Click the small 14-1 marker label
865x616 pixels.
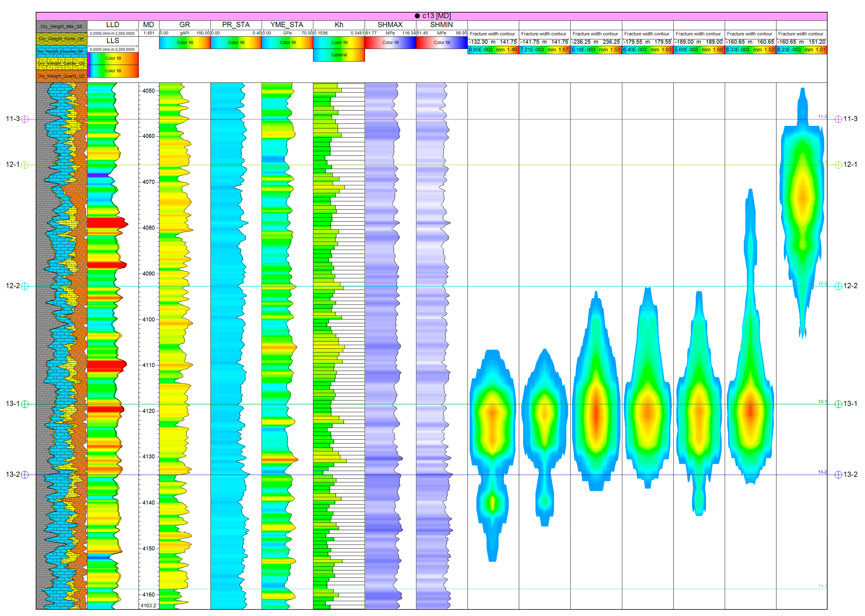click(822, 586)
